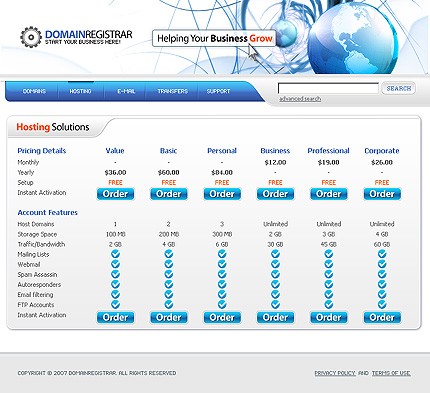Select the Professional plan column heading
This screenshot has width=430, height=393.
(x=328, y=151)
